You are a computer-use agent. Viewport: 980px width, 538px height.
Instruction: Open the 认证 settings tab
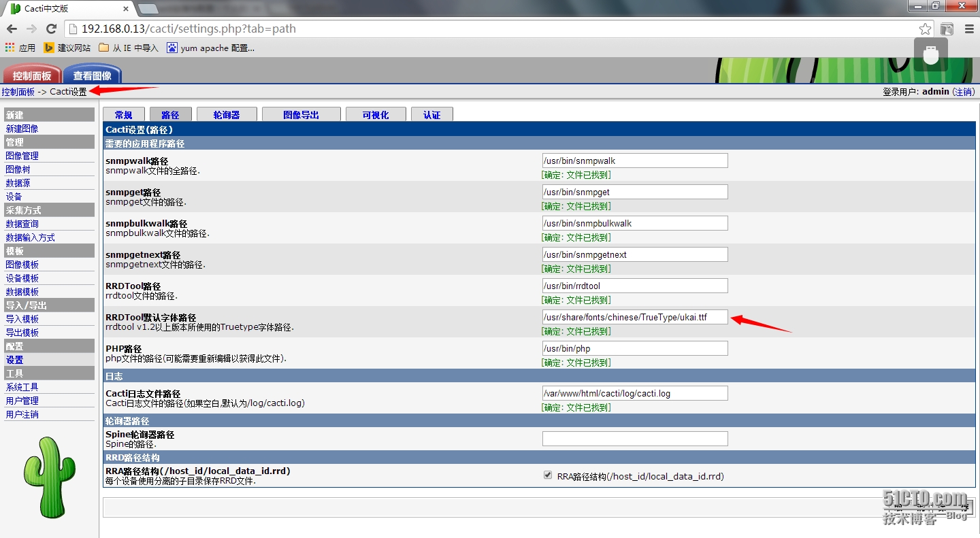click(x=432, y=114)
